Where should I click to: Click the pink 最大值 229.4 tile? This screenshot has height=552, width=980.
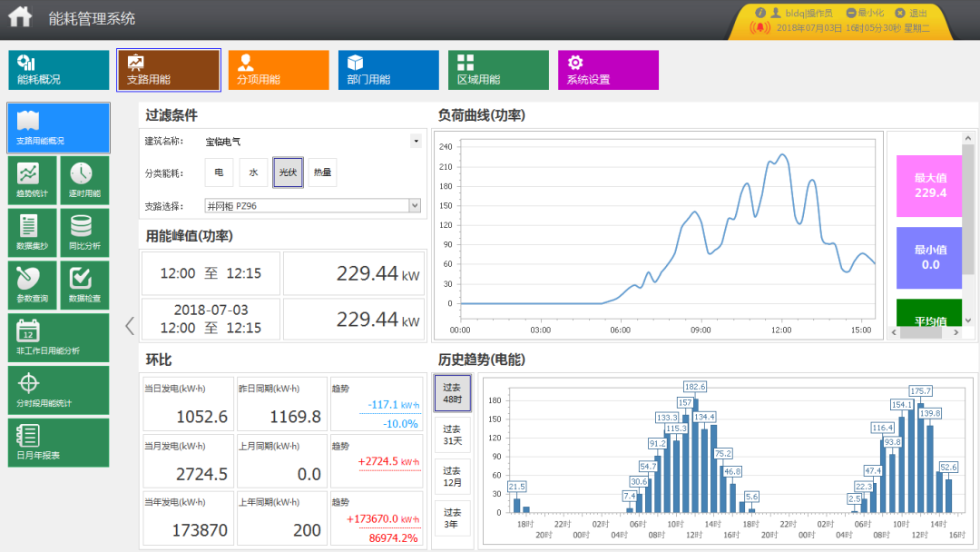930,185
